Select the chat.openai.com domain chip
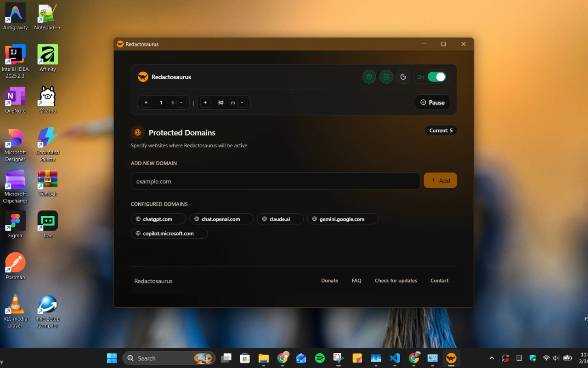The width and height of the screenshot is (588, 368). (221, 219)
